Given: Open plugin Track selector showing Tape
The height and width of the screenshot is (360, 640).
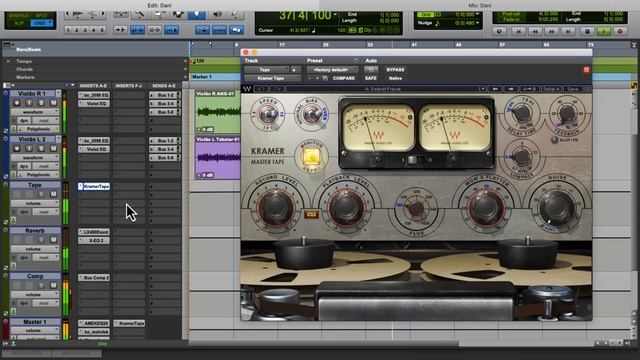Looking at the screenshot, I should (x=266, y=70).
